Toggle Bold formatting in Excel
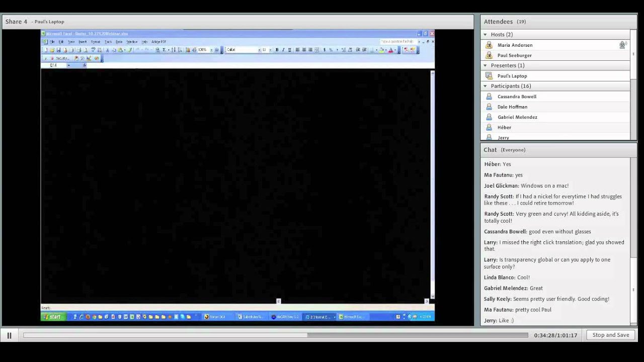644x362 pixels. [x=277, y=50]
